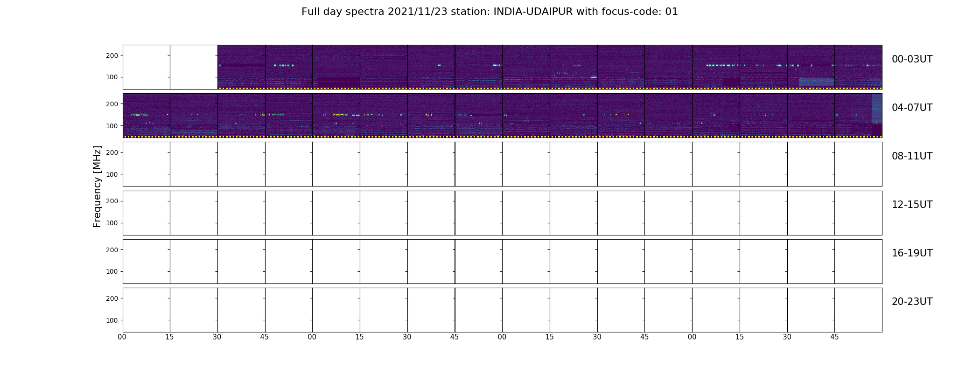Click the first spectrogram segment of 04-07UT row

click(147, 116)
